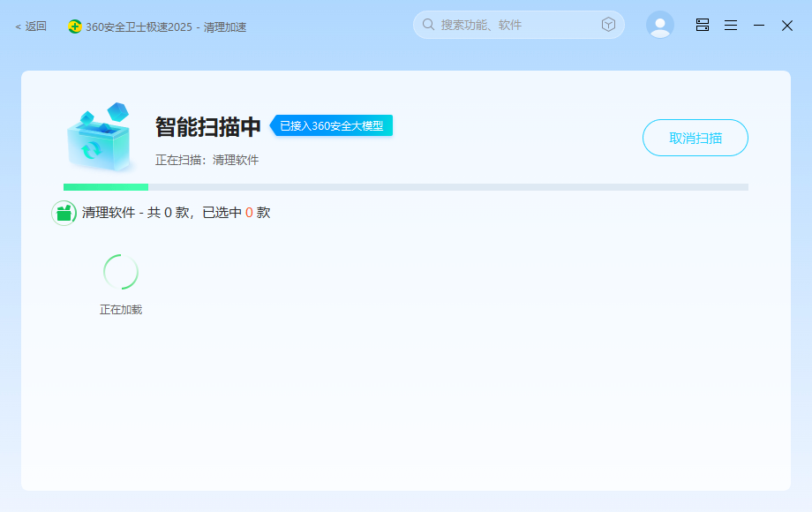Close the 360 window
The height and width of the screenshot is (512, 812).
[x=787, y=26]
